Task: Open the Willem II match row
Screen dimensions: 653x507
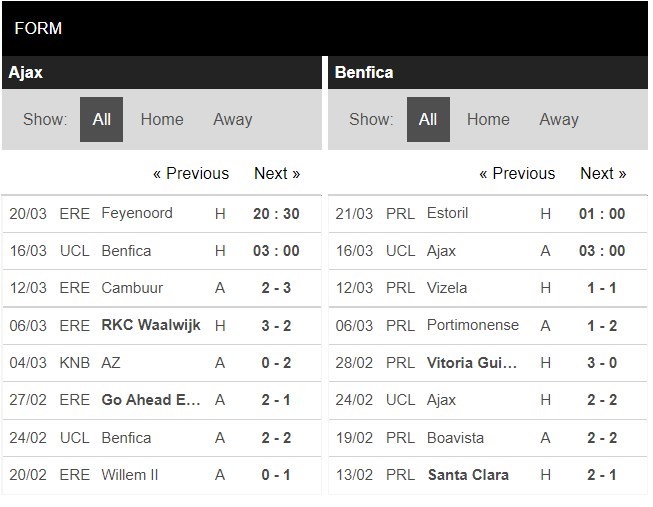Action: click(x=162, y=475)
